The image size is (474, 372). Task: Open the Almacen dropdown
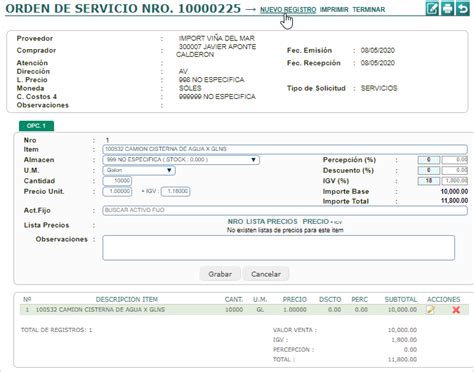(x=181, y=160)
